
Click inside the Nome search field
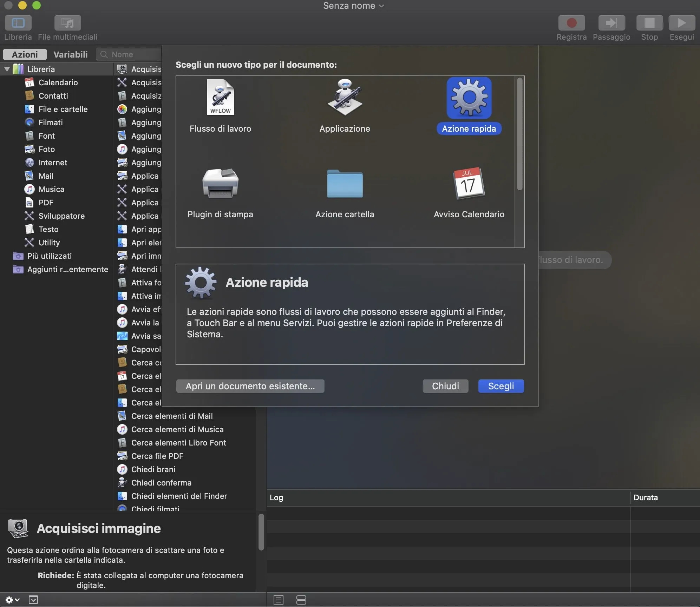(x=130, y=54)
